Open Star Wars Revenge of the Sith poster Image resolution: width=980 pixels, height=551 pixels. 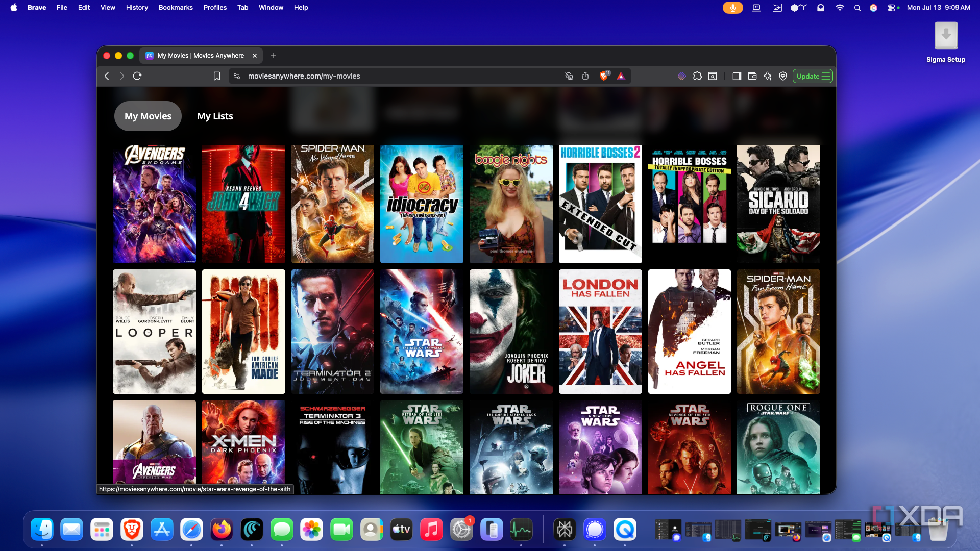coord(690,447)
